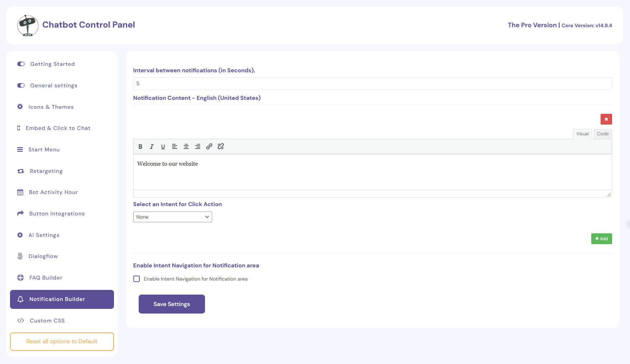Viewport: 630px width, 364px height.
Task: Click the Notification Builder bell icon
Action: point(20,299)
